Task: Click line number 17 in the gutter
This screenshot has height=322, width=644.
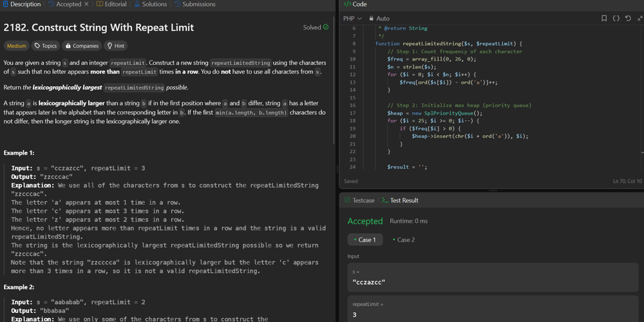Action: (x=353, y=113)
